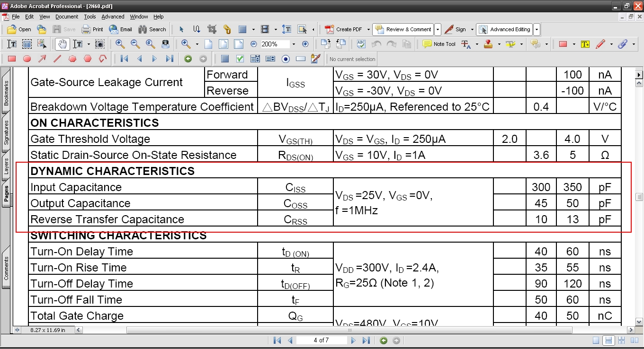Toggle single page layout in status bar

pos(596,340)
